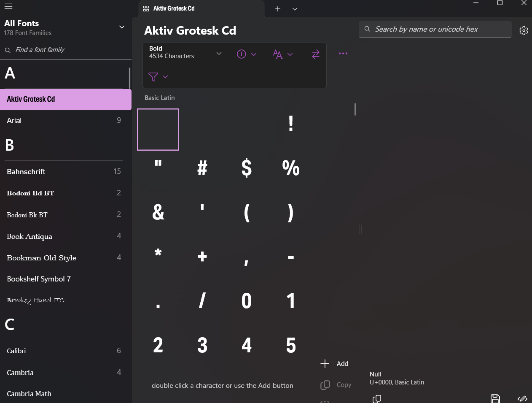This screenshot has width=532, height=403.
Task: Click the save icon in the bottom right
Action: [x=495, y=398]
